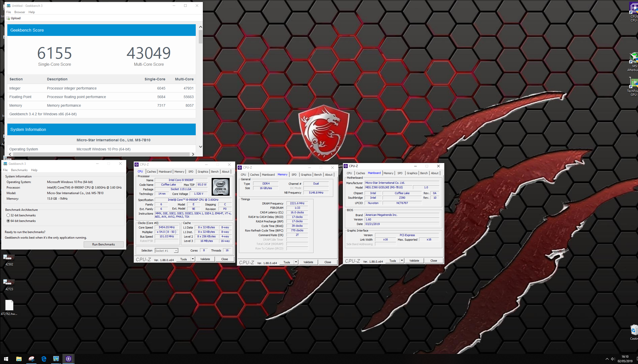638x364 pixels.
Task: Click the volume icon in system tray
Action: coord(613,359)
